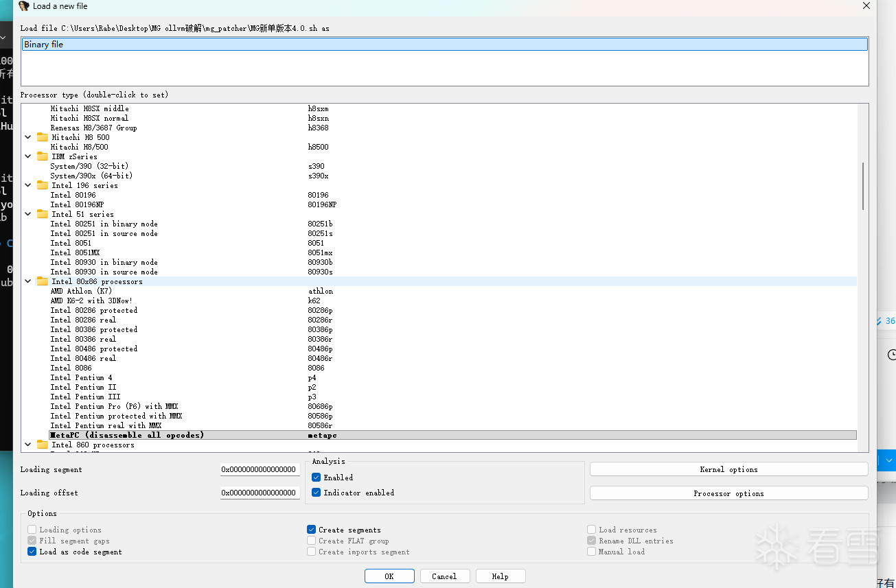
Task: Toggle the Fill segment gaps checkbox
Action: [x=32, y=541]
